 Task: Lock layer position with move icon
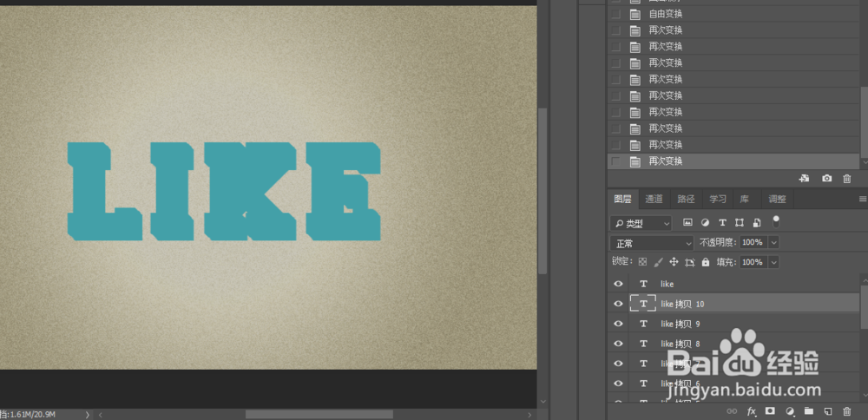[674, 262]
